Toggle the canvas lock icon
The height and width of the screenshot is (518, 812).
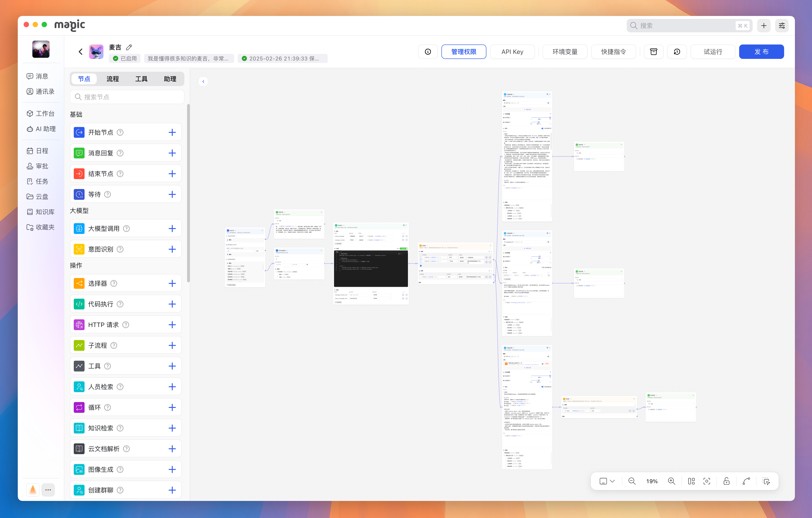coord(726,481)
